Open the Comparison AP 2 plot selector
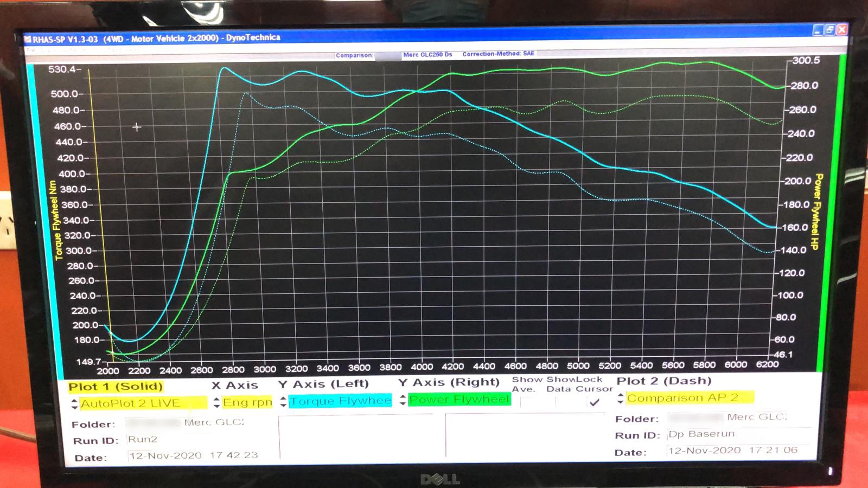This screenshot has width=868, height=488. (690, 398)
